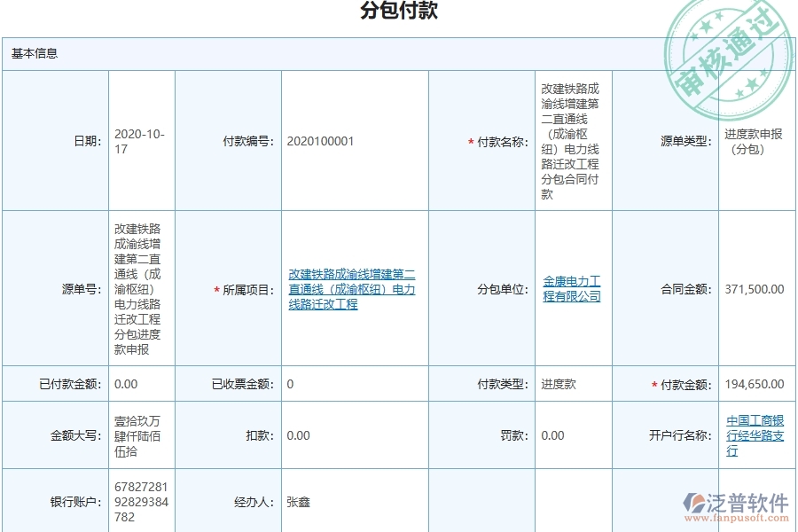Click the 付款类型 value 进度款
The height and width of the screenshot is (532, 798).
559,384
